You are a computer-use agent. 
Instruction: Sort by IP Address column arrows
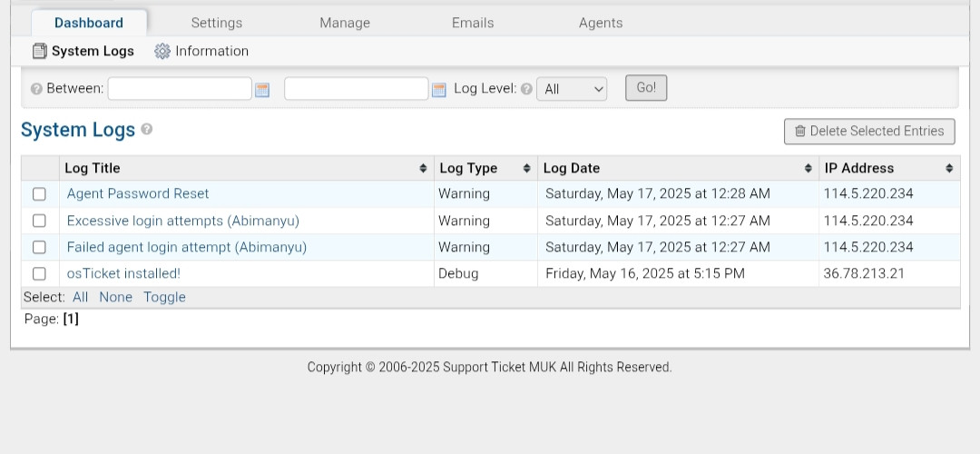point(949,169)
